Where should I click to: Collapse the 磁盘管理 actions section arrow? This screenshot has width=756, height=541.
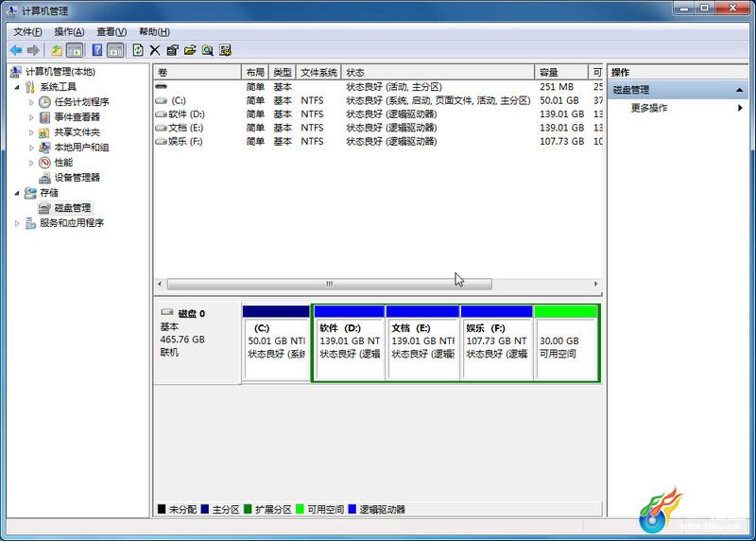(x=739, y=90)
